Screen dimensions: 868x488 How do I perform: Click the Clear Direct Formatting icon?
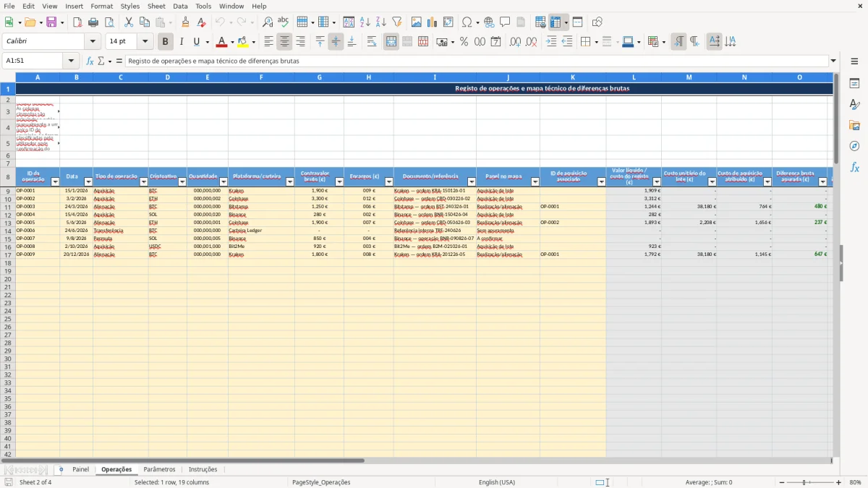[201, 22]
